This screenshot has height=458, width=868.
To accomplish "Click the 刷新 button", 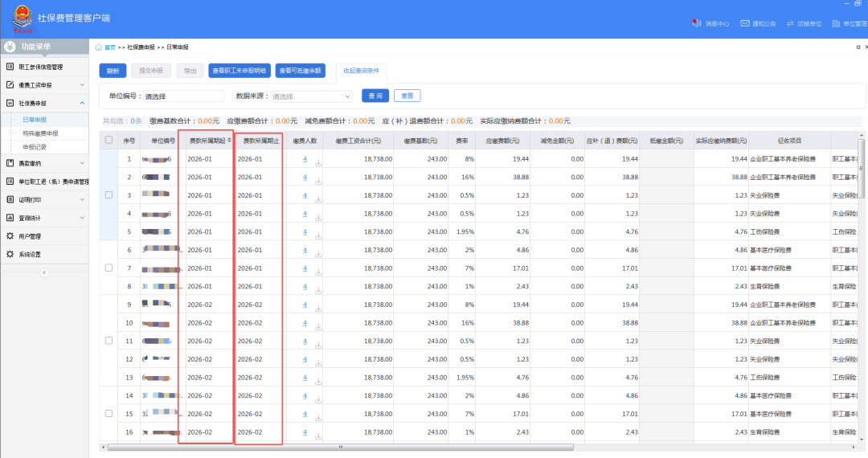I will click(x=113, y=71).
